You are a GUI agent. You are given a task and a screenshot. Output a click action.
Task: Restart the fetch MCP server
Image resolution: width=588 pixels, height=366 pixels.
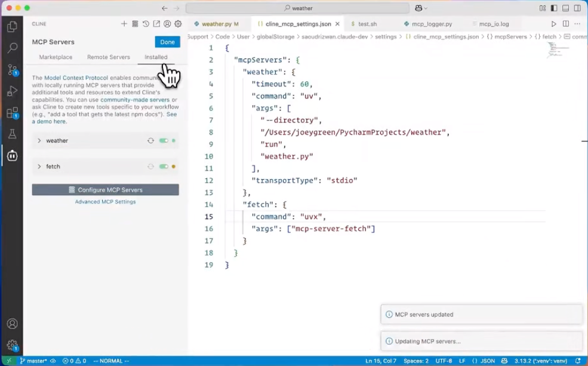151,167
